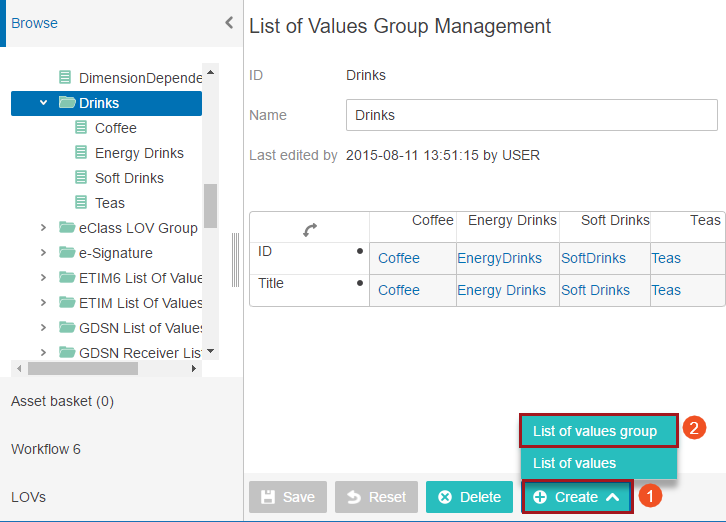Viewport: 726px width, 522px height.
Task: Expand the GDSN Receiver List node
Action: tap(43, 352)
